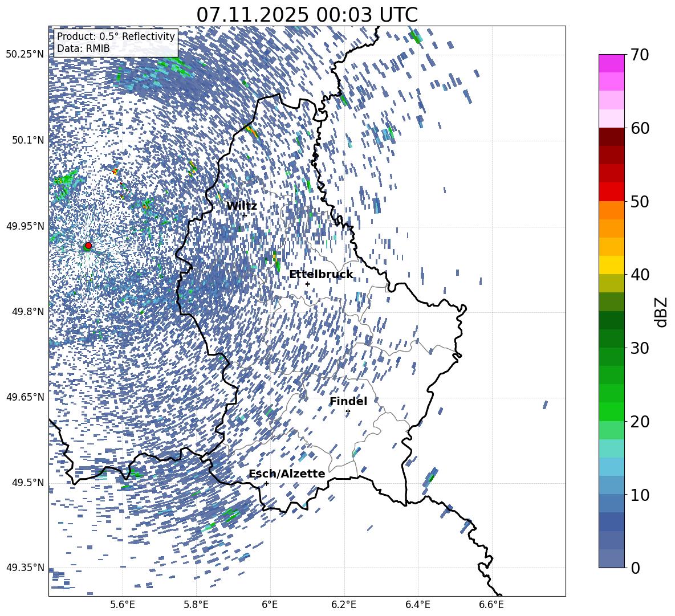The width and height of the screenshot is (675, 616).
Task: Click the 30 tick label on colorbar
Action: [639, 348]
